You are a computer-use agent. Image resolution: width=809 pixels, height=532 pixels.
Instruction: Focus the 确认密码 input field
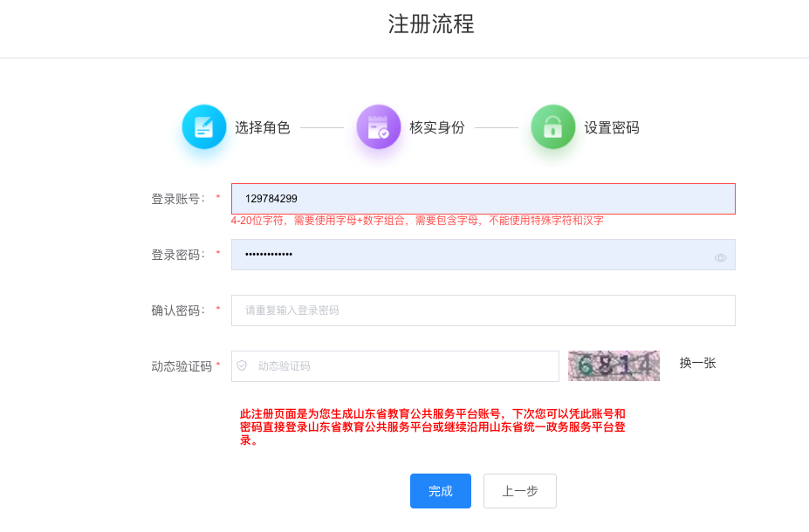[483, 310]
